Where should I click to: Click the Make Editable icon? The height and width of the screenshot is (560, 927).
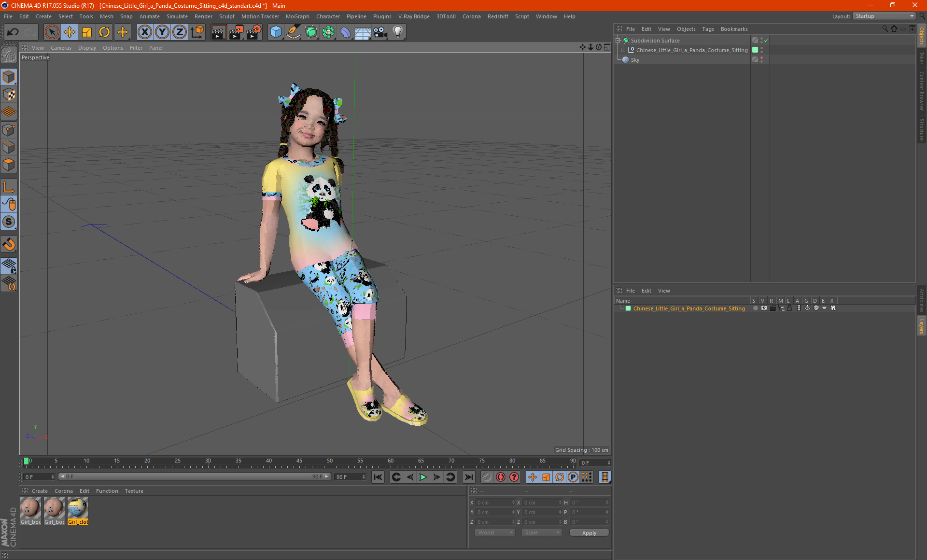tap(9, 55)
